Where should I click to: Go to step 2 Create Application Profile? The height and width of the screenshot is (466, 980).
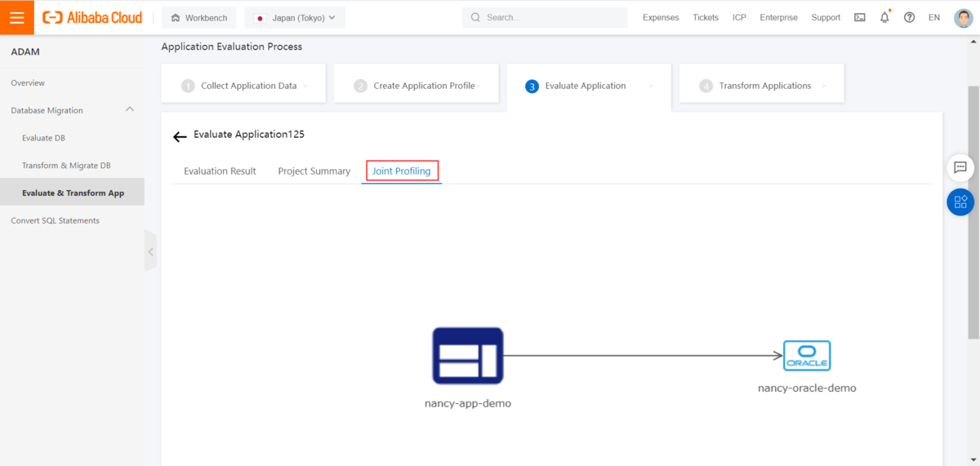[416, 85]
